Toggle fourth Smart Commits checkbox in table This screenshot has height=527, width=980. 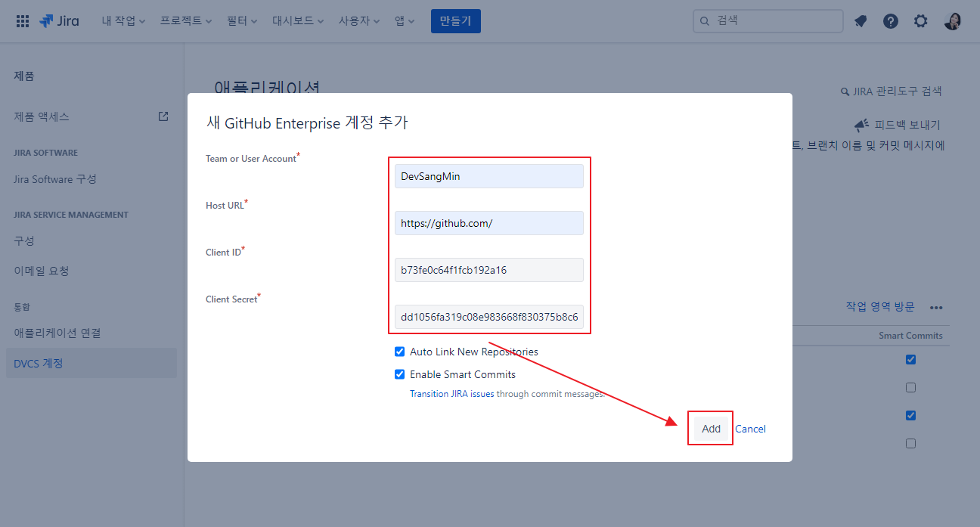(x=910, y=444)
